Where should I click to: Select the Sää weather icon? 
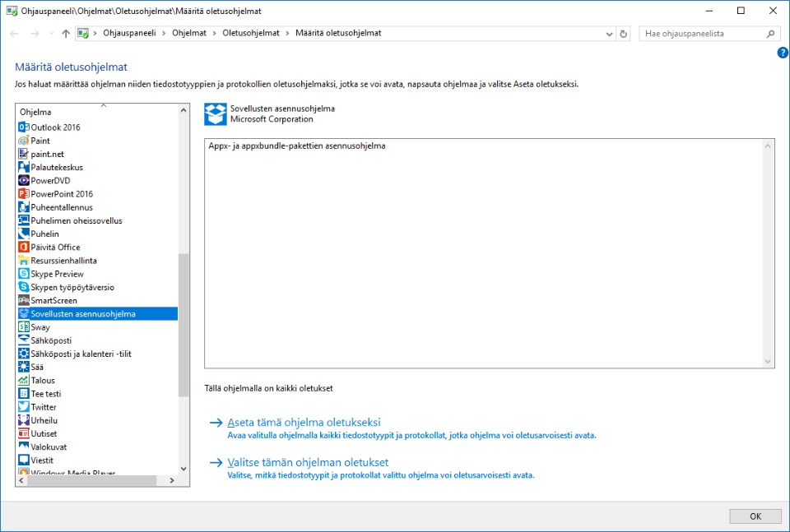pyautogui.click(x=23, y=367)
